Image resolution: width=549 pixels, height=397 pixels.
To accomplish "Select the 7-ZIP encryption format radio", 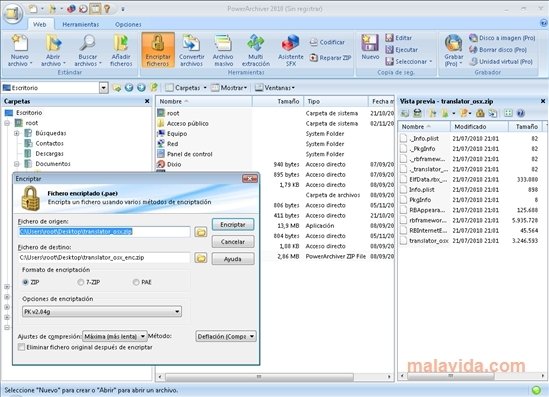I will pyautogui.click(x=81, y=282).
